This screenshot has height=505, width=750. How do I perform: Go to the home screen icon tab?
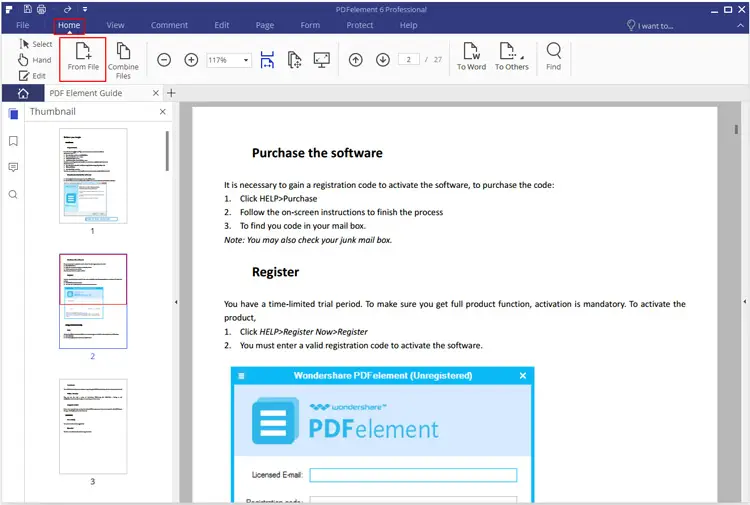pos(22,93)
